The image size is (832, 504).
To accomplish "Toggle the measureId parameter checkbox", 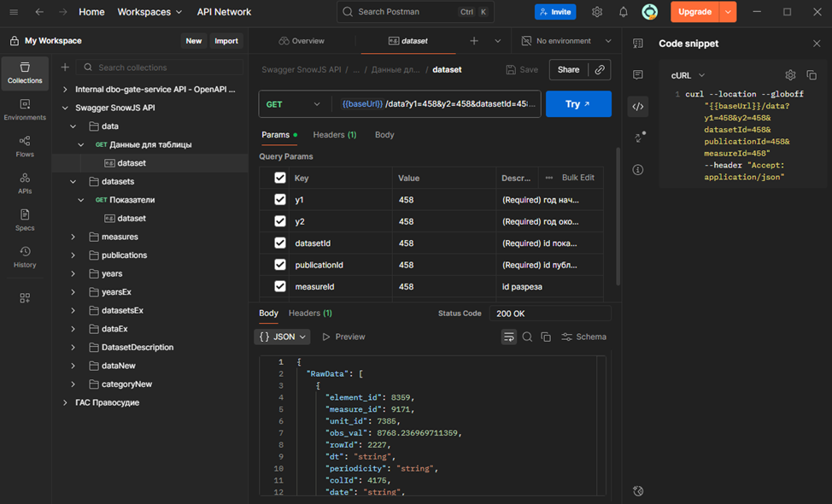I will (x=280, y=287).
